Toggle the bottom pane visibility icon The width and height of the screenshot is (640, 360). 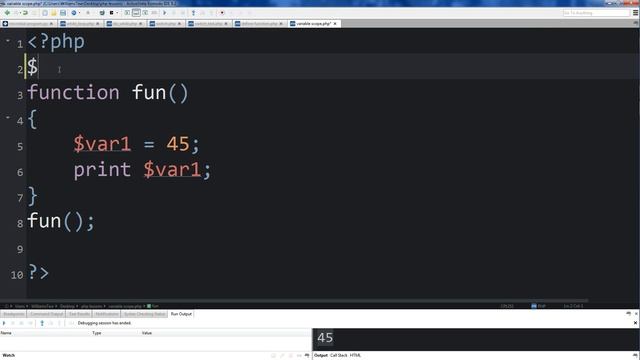136,13
